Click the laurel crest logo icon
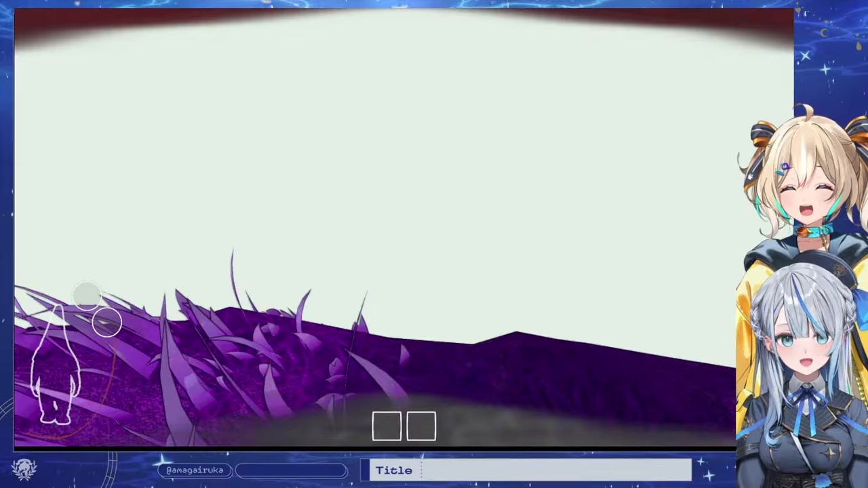The width and height of the screenshot is (868, 488). (24, 469)
